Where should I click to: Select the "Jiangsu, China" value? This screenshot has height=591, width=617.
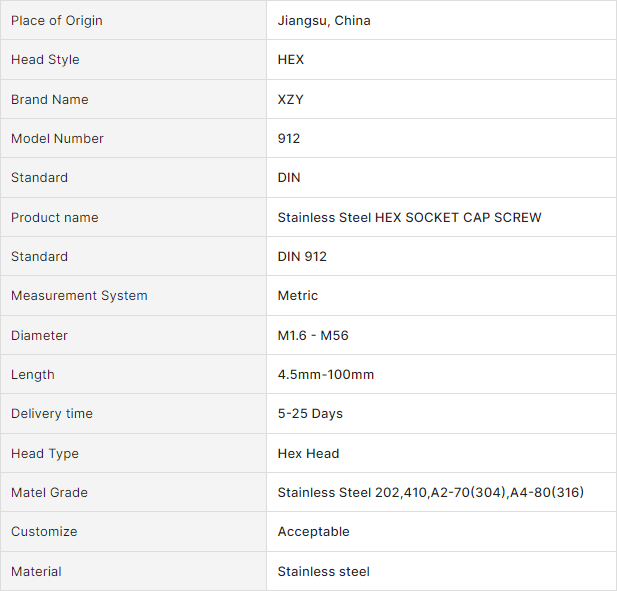click(324, 21)
